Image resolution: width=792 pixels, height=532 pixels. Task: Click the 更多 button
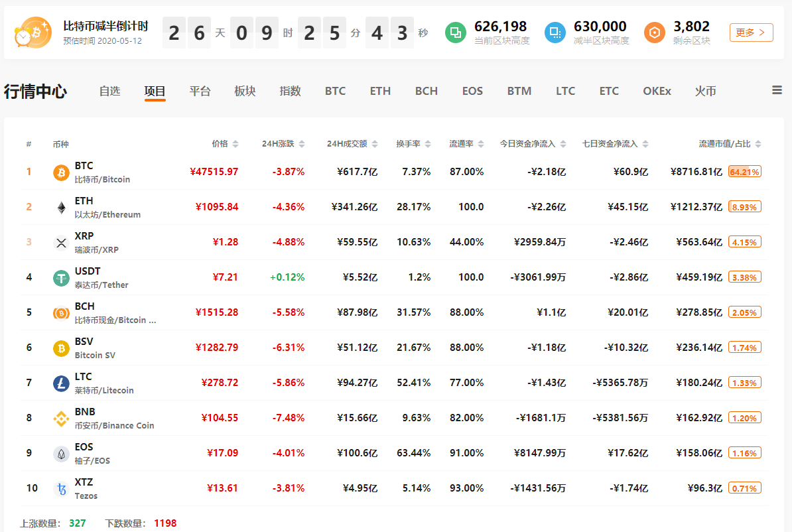[x=751, y=33]
